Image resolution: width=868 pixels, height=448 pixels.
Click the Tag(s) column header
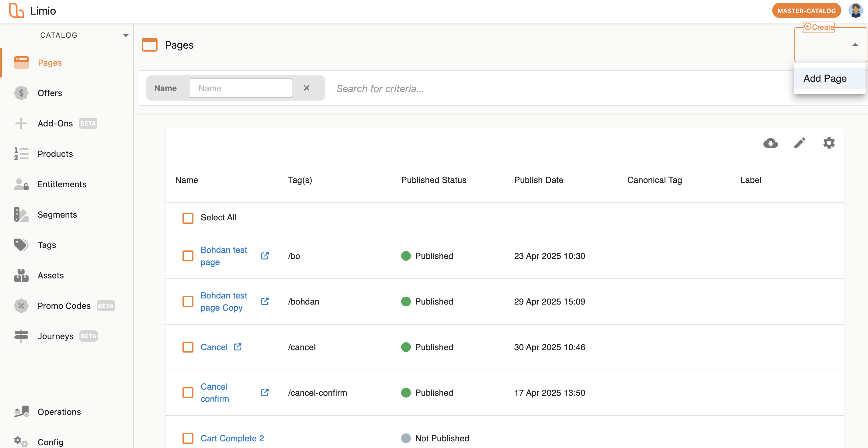click(x=300, y=180)
